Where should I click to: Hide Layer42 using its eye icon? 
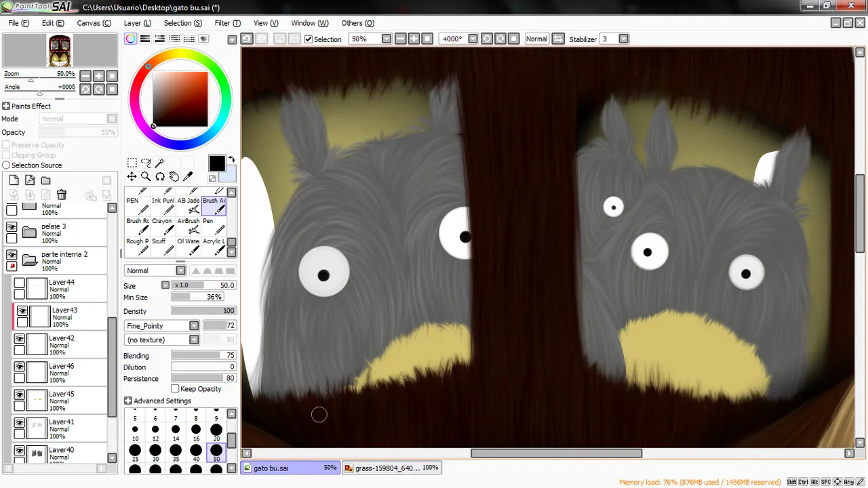[x=19, y=339]
